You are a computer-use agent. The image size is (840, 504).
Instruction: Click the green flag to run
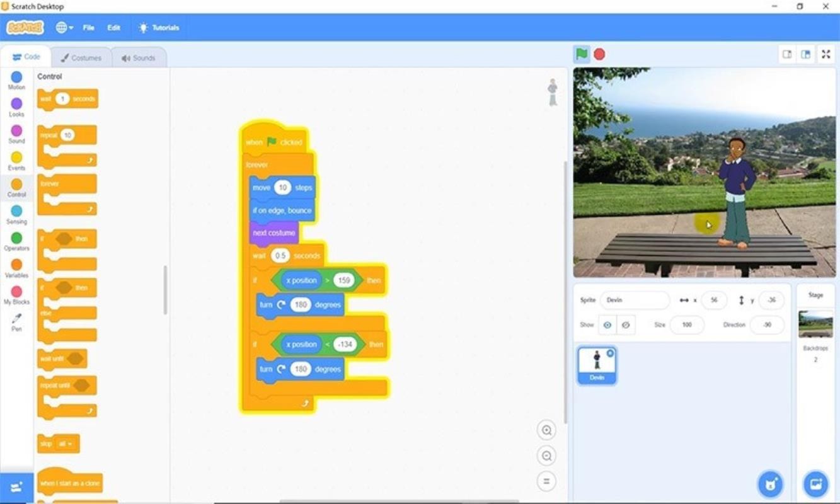tap(582, 54)
